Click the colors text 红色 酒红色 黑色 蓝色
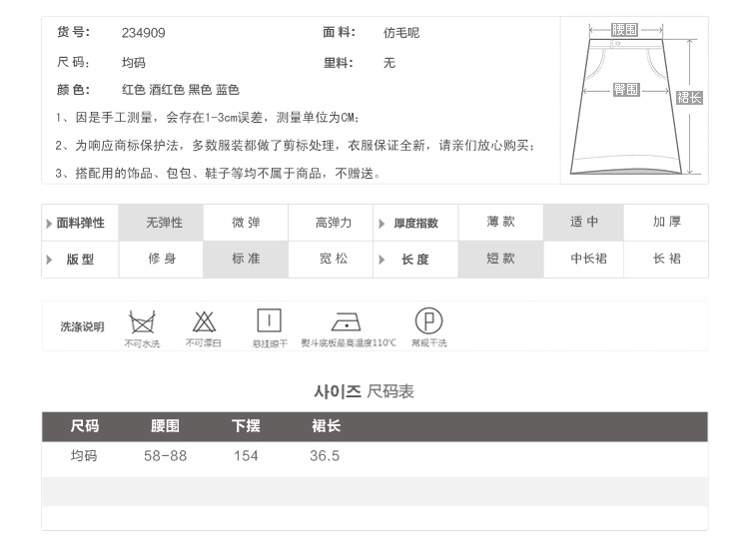This screenshot has width=749, height=560. (x=180, y=90)
